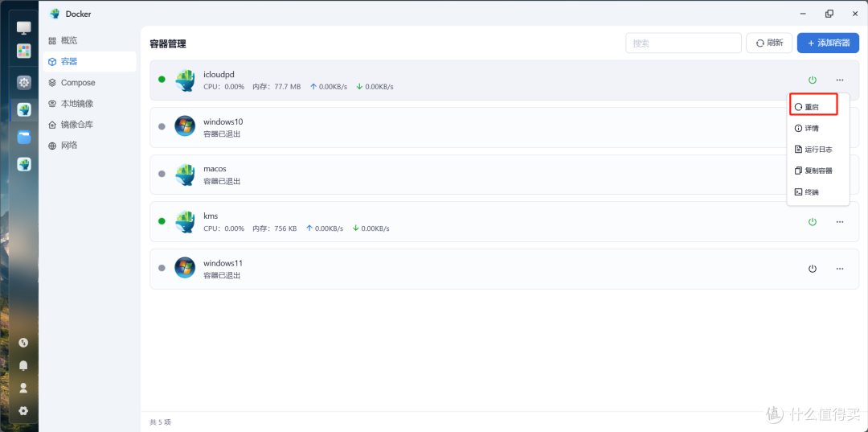Viewport: 868px width, 432px height.
Task: Click the kms container icon
Action: [x=185, y=221]
